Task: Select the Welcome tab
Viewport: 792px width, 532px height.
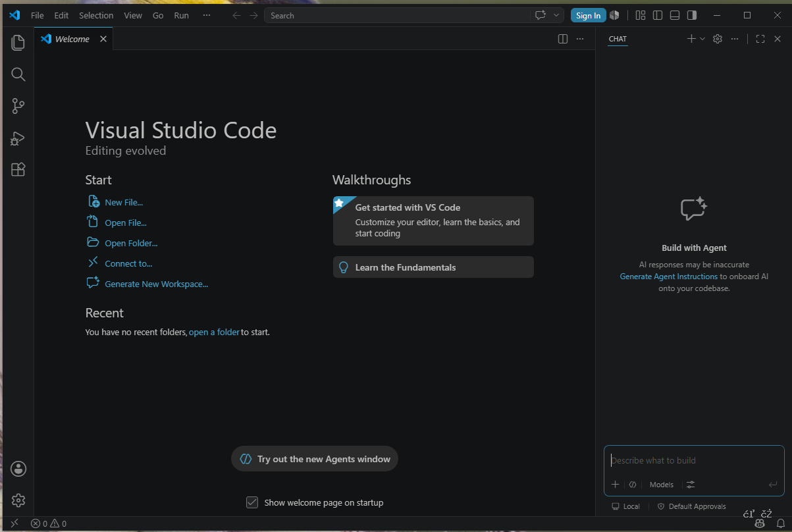Action: pos(74,39)
